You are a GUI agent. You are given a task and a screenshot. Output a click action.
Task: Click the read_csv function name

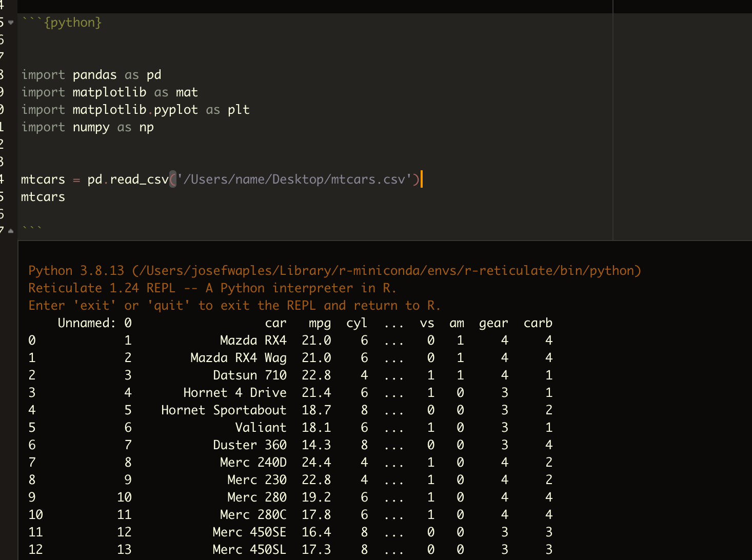pyautogui.click(x=139, y=179)
